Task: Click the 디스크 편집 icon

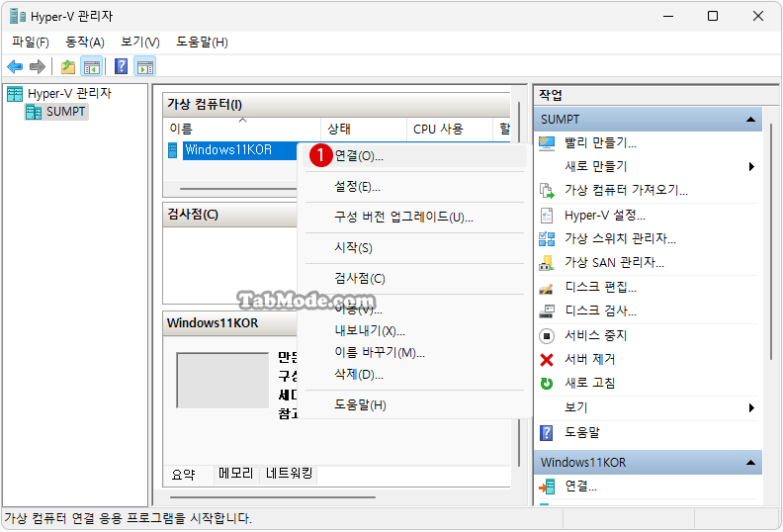Action: tap(547, 288)
